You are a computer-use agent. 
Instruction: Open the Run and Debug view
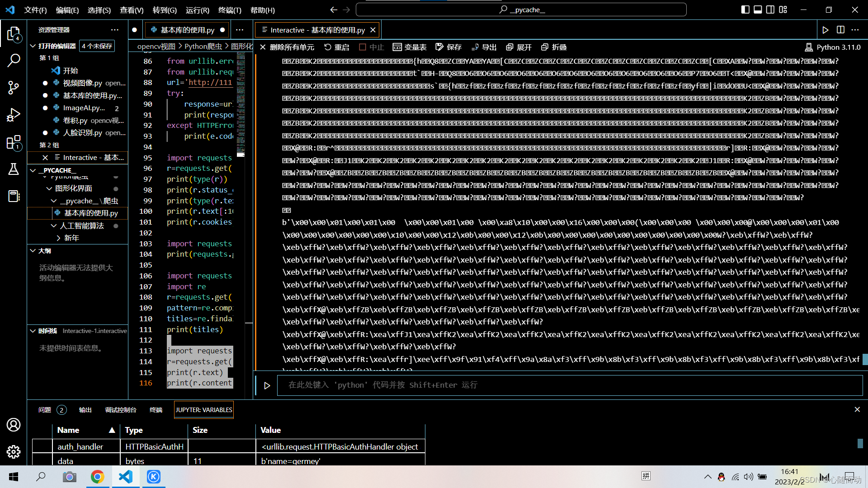coord(14,115)
